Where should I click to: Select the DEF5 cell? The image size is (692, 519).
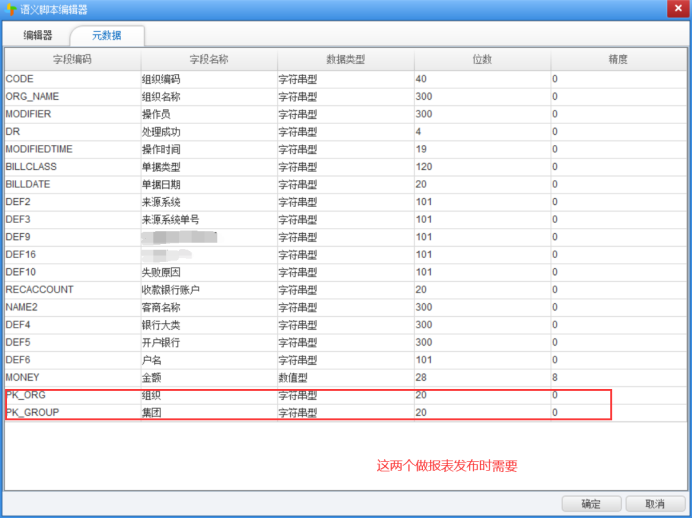pos(73,342)
